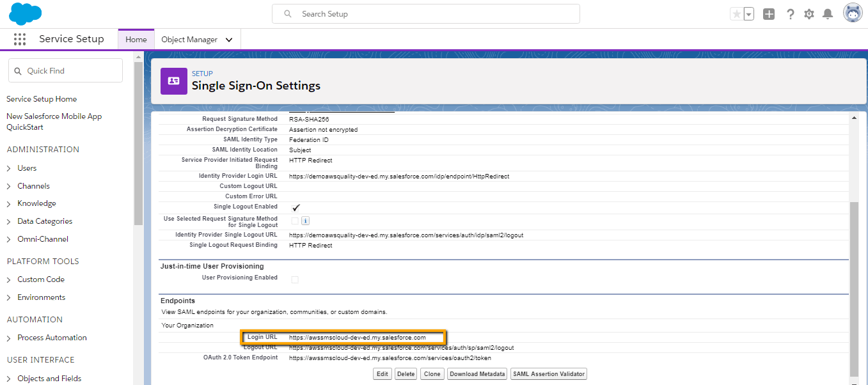
Task: Switch to the Home tab
Action: [136, 40]
